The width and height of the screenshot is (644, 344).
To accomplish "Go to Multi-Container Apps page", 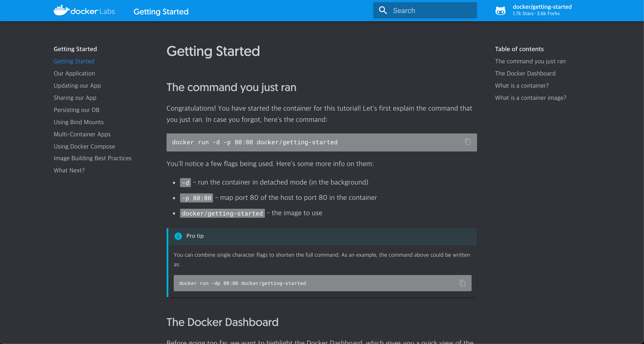I will (x=82, y=134).
